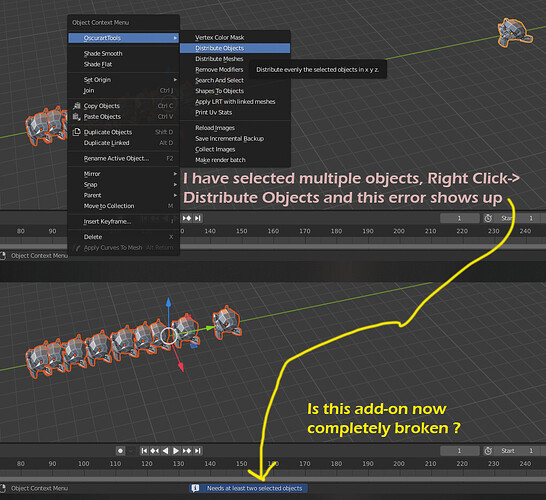Screen dimensions: 546x500
Task: Choose Shapes To Objects
Action: 235,91
